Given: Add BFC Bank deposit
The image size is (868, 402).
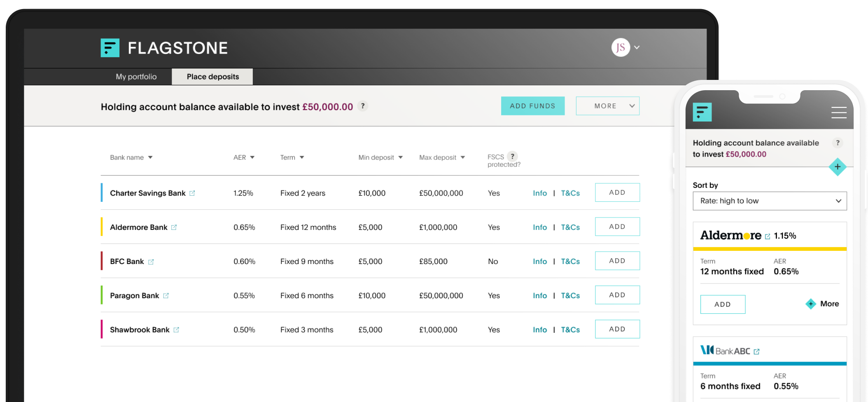Looking at the screenshot, I should tap(617, 261).
